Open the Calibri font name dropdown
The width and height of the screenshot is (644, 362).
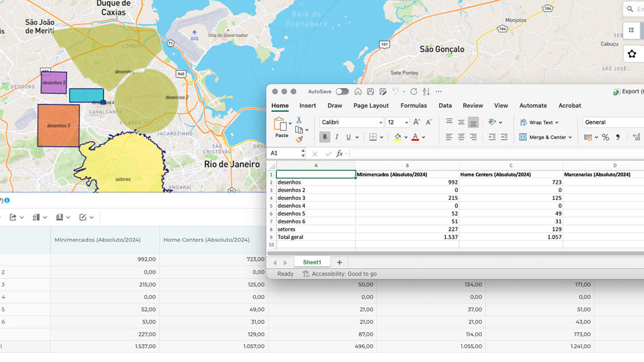coord(381,122)
